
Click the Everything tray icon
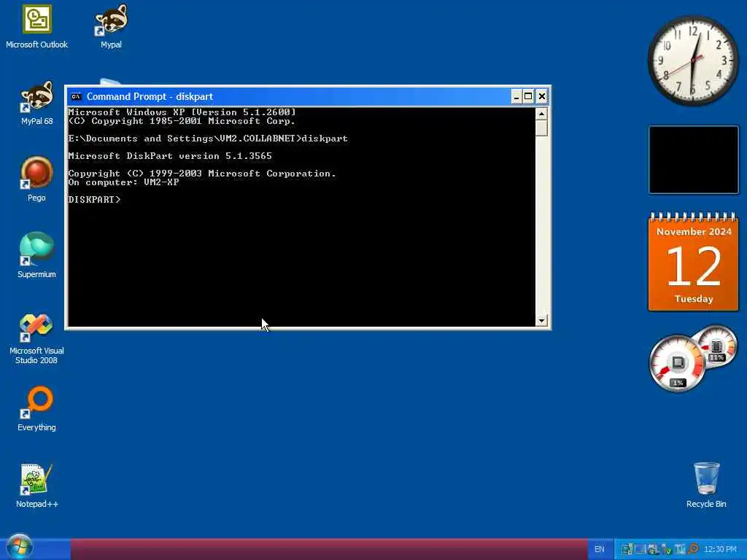[x=693, y=549]
